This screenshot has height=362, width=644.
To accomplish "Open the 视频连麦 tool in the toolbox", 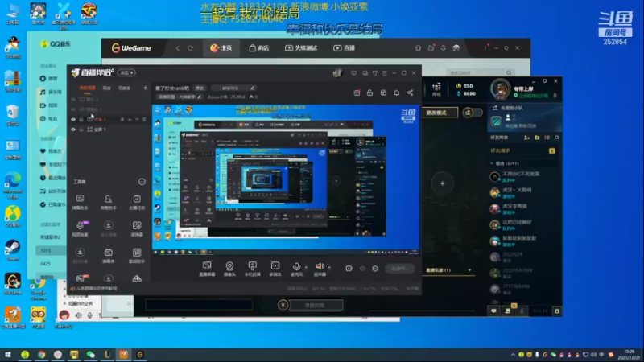I will pos(80,228).
